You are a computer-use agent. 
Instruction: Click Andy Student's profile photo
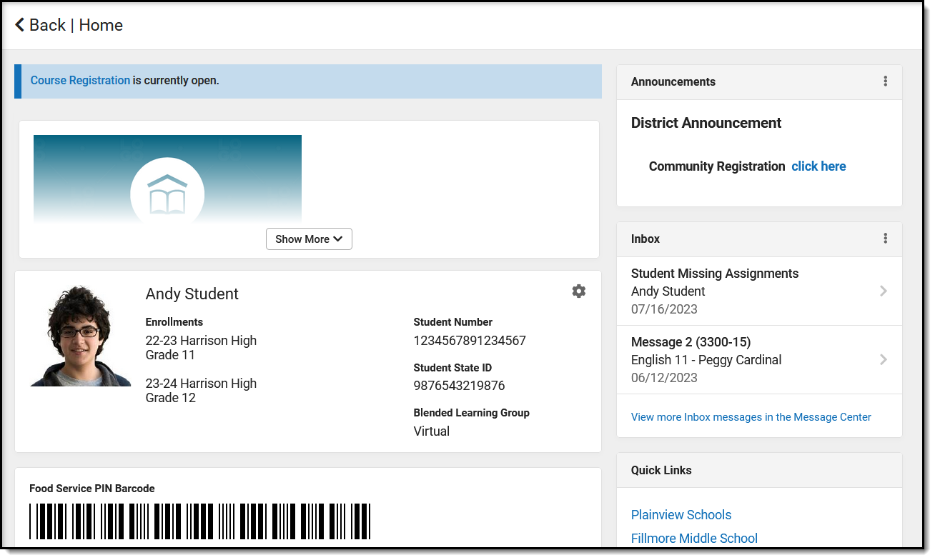coord(81,336)
